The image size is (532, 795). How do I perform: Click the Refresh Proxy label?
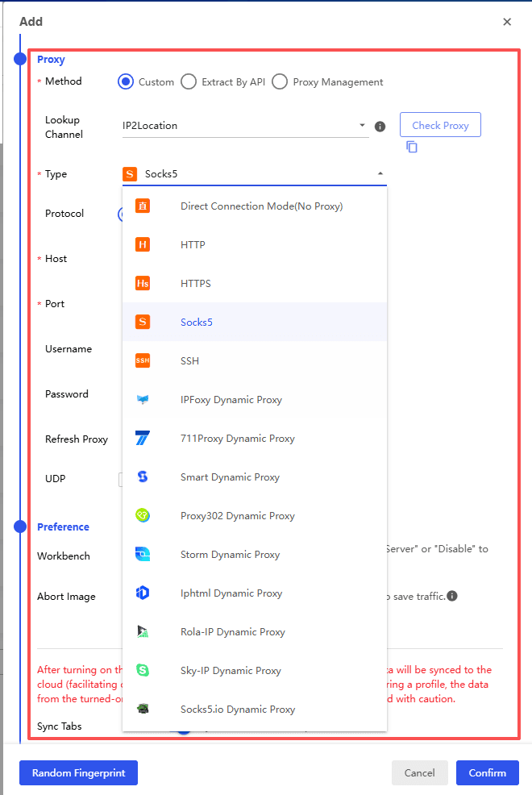(x=77, y=439)
